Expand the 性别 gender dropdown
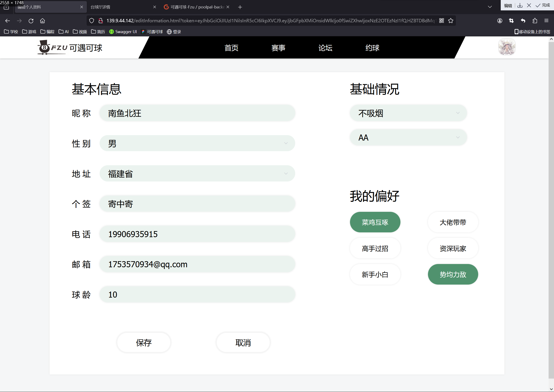This screenshot has height=392, width=554. (x=197, y=143)
